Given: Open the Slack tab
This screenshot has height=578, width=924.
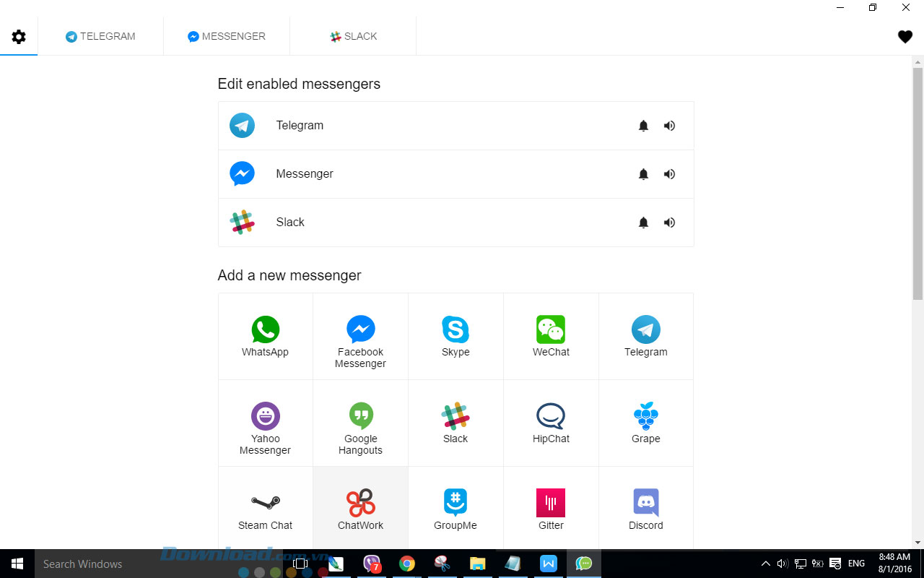Looking at the screenshot, I should [x=353, y=36].
